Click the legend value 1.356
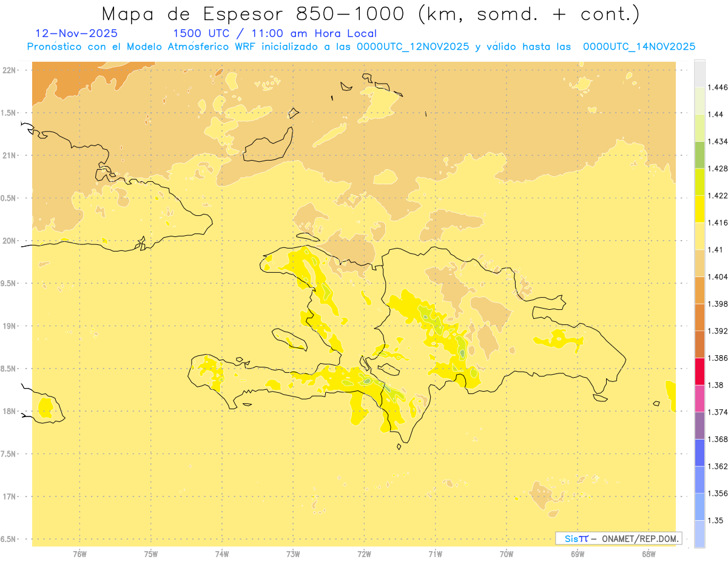The height and width of the screenshot is (562, 728). [718, 493]
